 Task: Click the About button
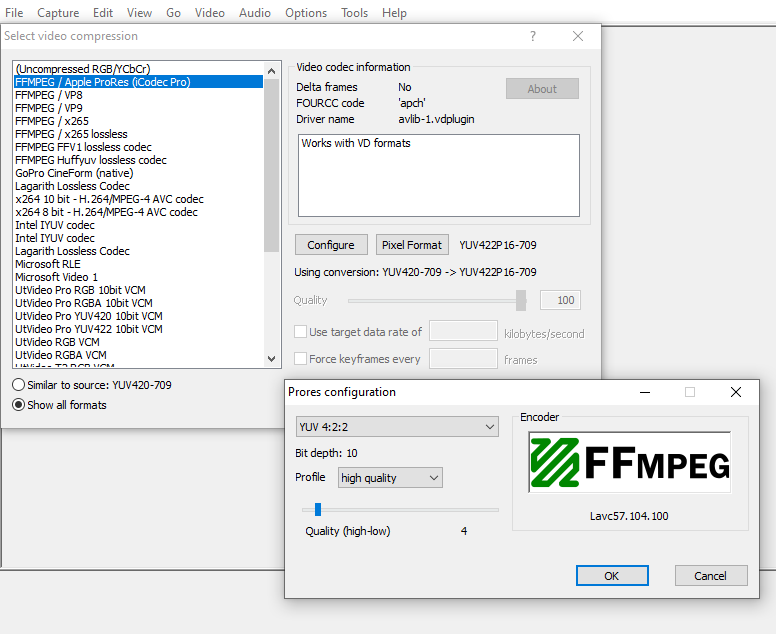542,89
